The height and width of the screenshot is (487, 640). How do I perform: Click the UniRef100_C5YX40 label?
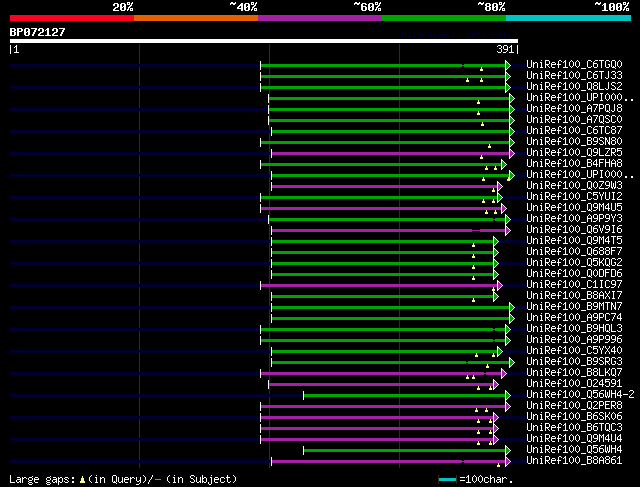pos(574,351)
